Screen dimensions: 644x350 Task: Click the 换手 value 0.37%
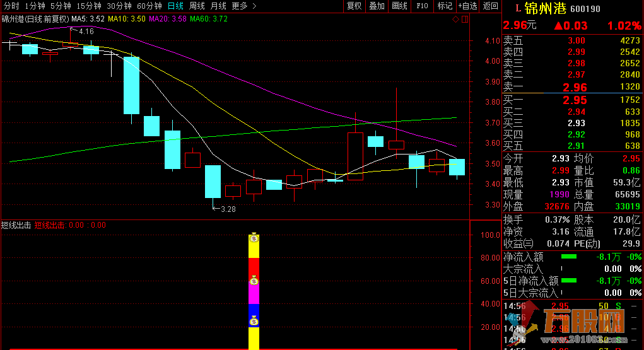pos(558,220)
